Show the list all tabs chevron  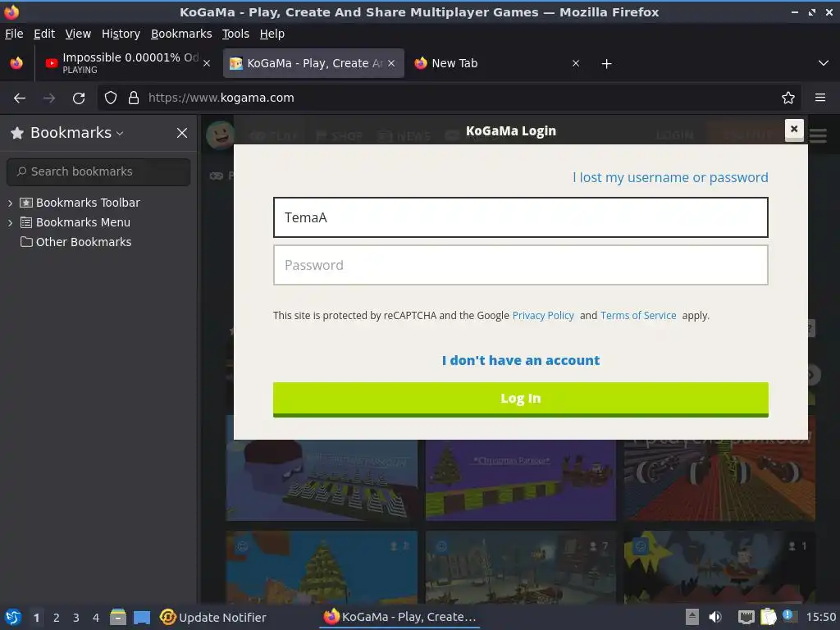(x=824, y=63)
